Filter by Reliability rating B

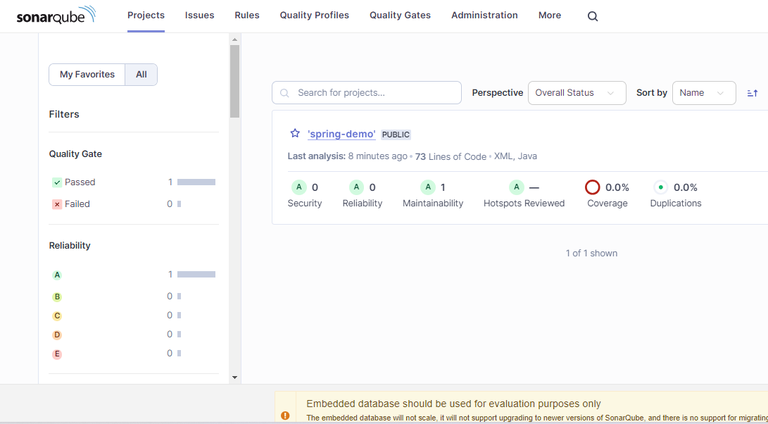point(57,297)
